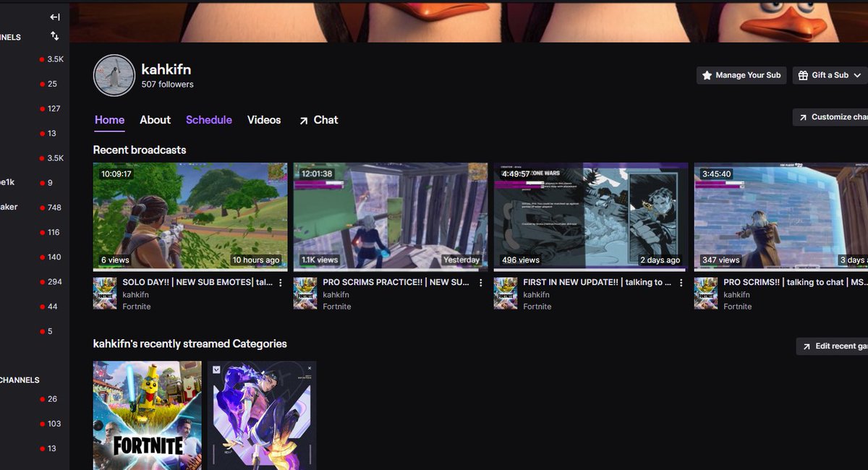Click Customize channel button
The width and height of the screenshot is (868, 470).
(x=830, y=117)
